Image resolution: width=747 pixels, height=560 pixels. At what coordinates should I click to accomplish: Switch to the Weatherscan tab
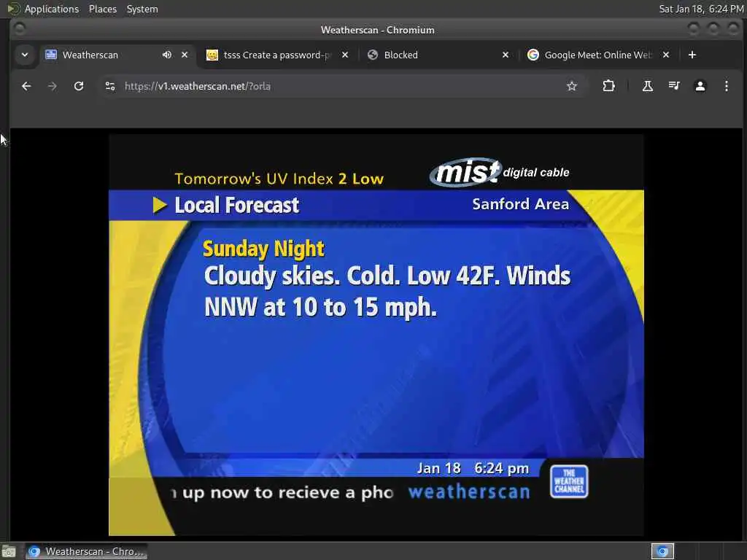click(x=117, y=55)
